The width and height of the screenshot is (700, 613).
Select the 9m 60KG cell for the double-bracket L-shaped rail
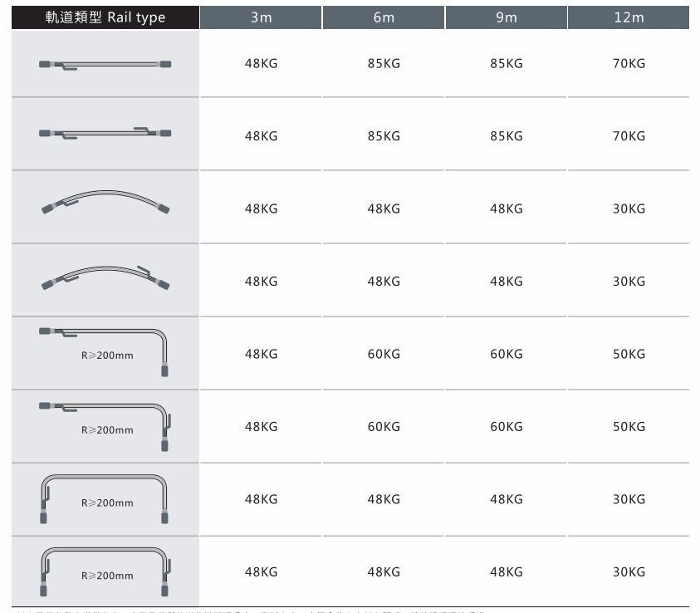click(x=507, y=427)
